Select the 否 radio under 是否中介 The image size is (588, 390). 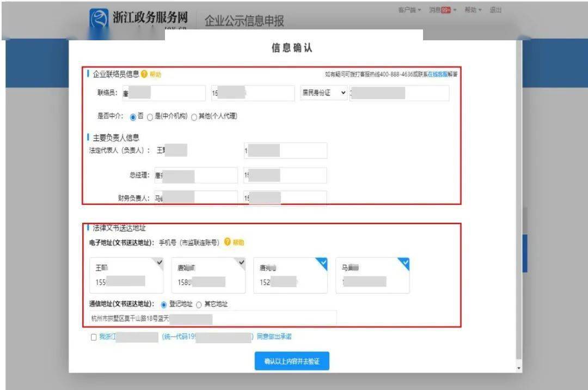click(x=133, y=117)
